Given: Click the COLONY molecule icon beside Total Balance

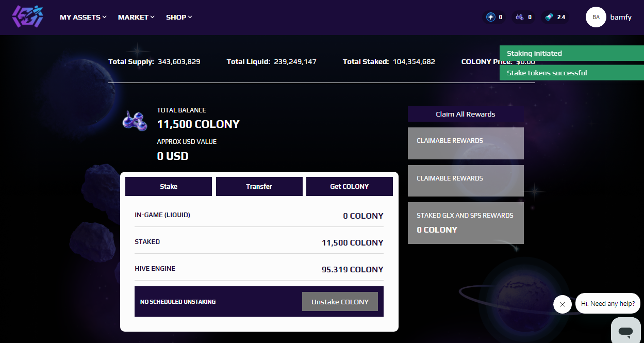Looking at the screenshot, I should click(135, 120).
